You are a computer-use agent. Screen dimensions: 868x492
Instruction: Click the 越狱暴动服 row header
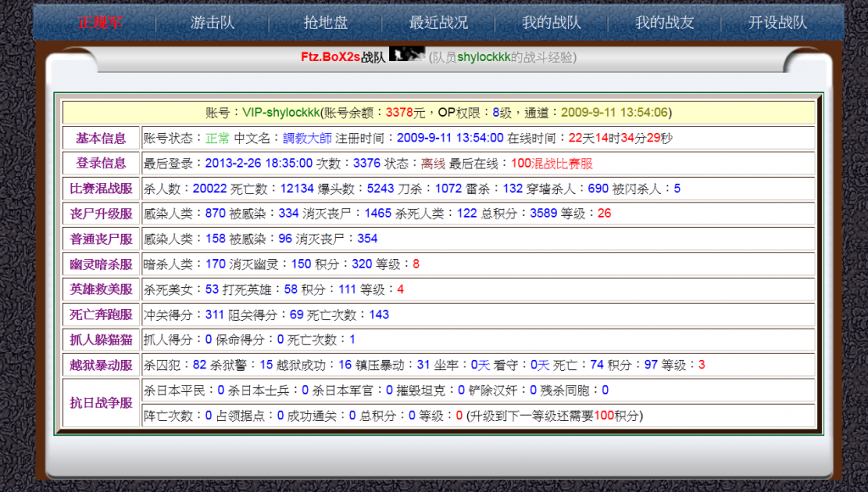(101, 365)
